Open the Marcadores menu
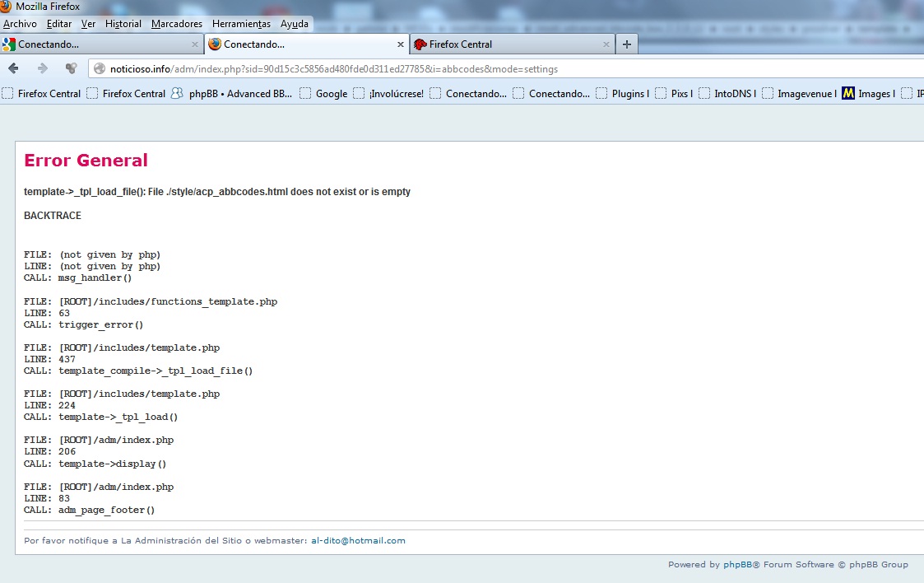924x583 pixels. coord(177,24)
